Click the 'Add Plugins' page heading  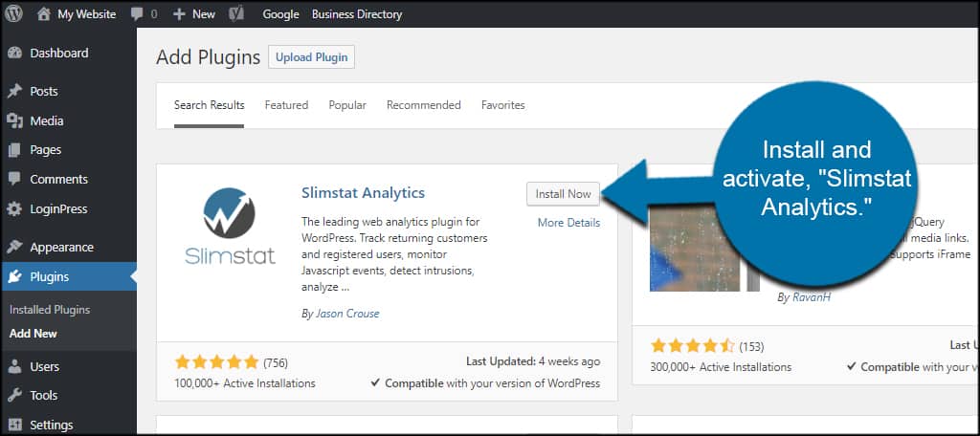click(208, 57)
